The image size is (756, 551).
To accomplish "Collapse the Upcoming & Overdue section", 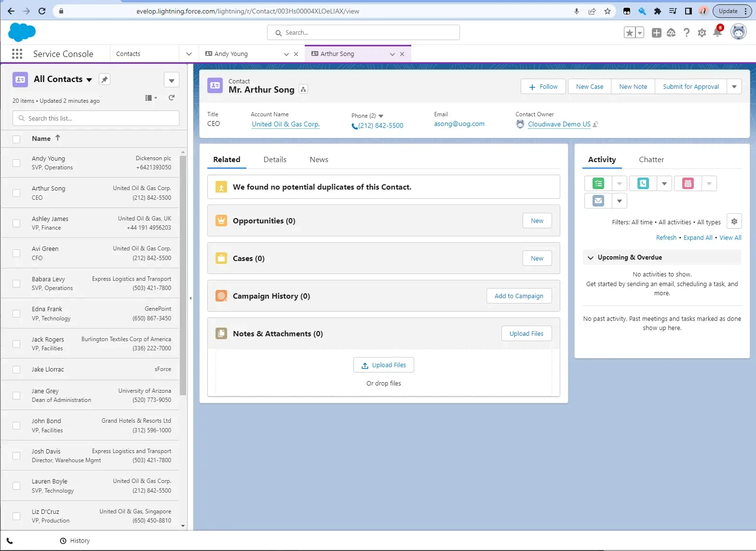I will pyautogui.click(x=591, y=258).
